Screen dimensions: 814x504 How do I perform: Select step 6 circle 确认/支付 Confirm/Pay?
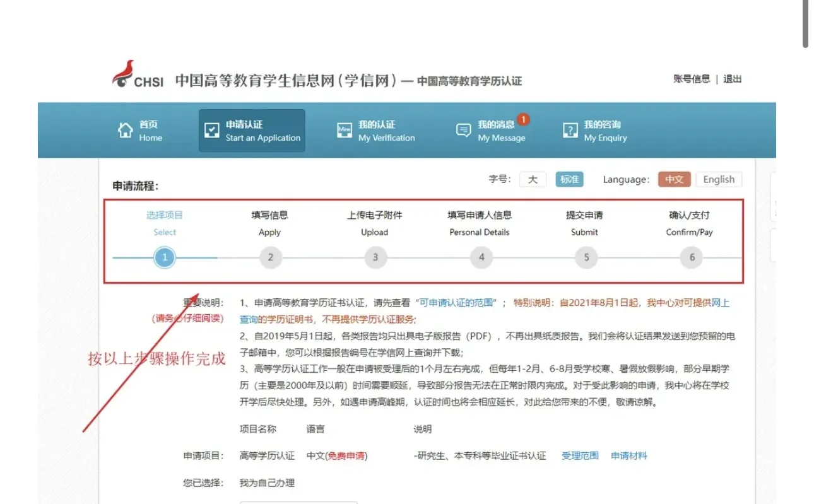tap(692, 257)
